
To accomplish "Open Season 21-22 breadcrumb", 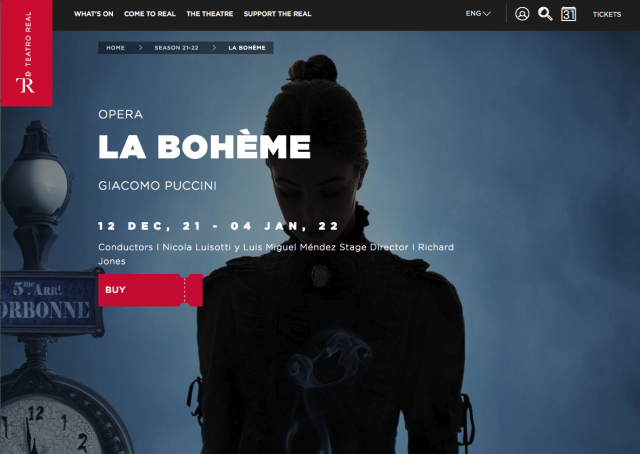I will (x=176, y=48).
